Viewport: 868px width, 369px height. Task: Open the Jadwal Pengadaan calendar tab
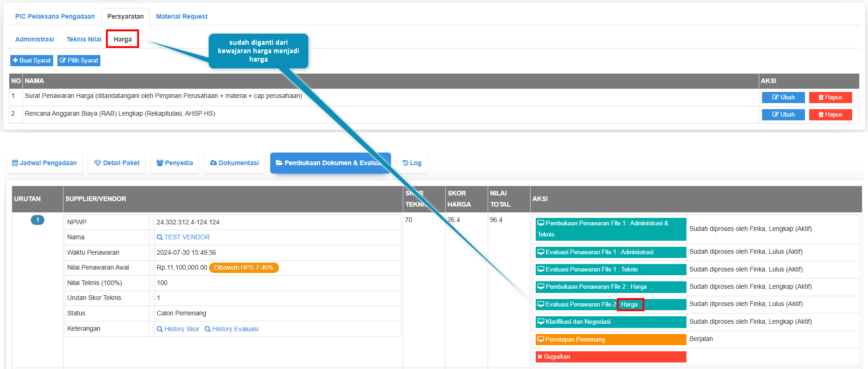44,163
